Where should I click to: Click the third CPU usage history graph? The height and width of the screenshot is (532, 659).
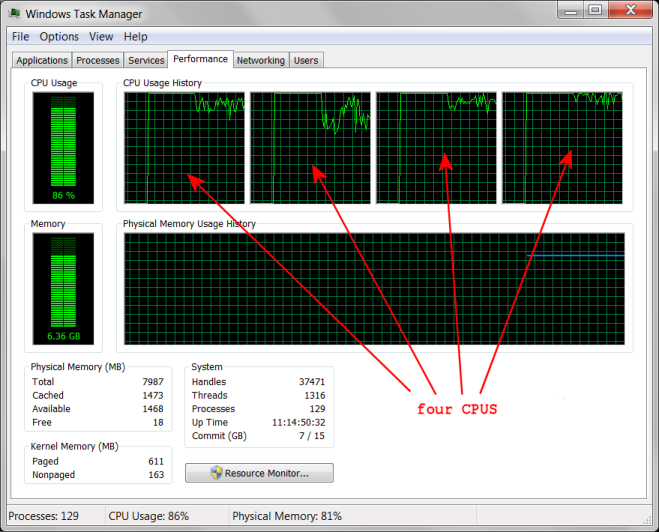[436, 148]
